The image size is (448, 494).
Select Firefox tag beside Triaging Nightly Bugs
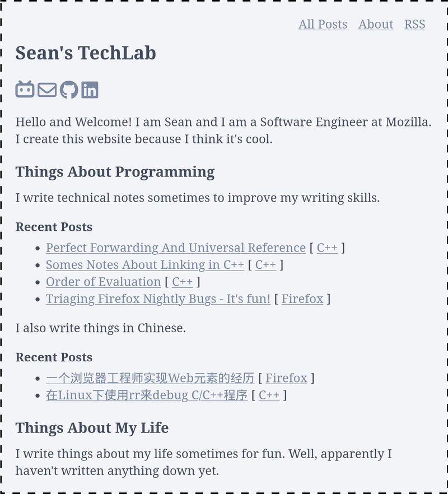302,299
